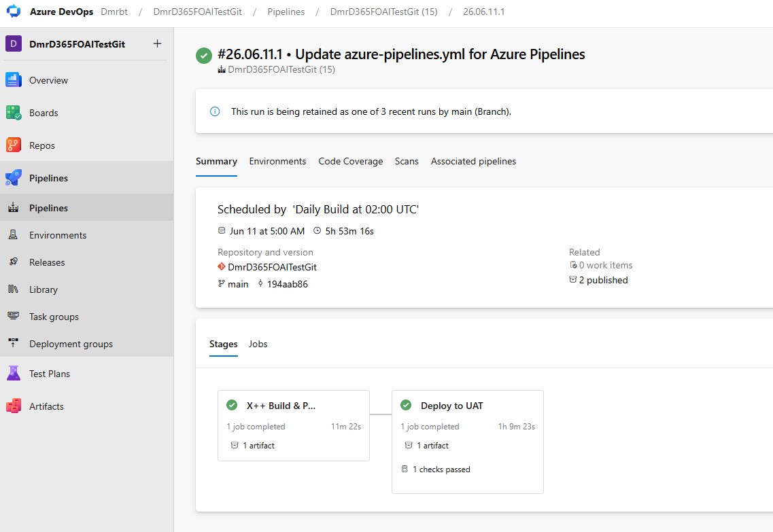Click Artifacts in the sidebar
The image size is (773, 532).
[46, 406]
